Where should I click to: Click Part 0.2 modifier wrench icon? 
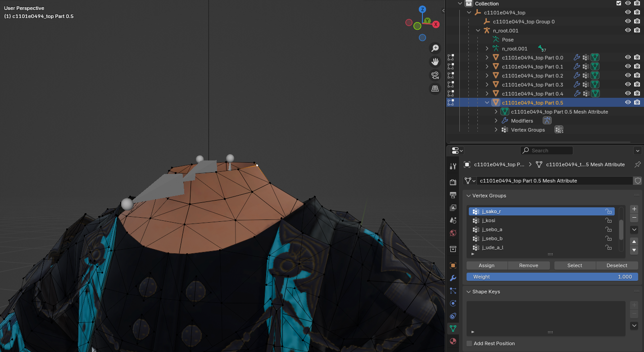point(576,76)
